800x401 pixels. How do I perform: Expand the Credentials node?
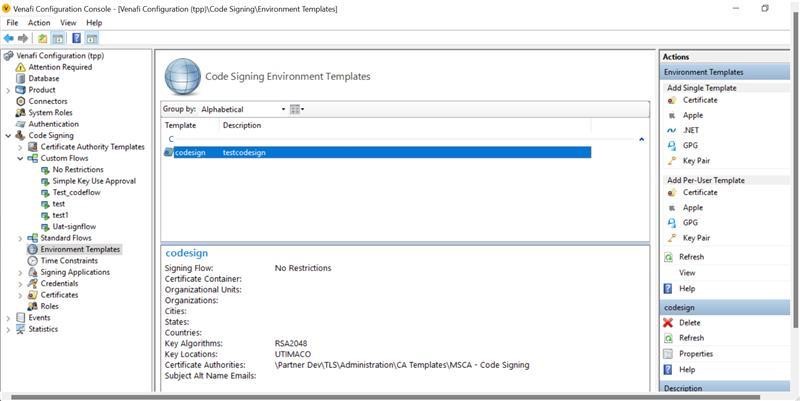tap(20, 284)
